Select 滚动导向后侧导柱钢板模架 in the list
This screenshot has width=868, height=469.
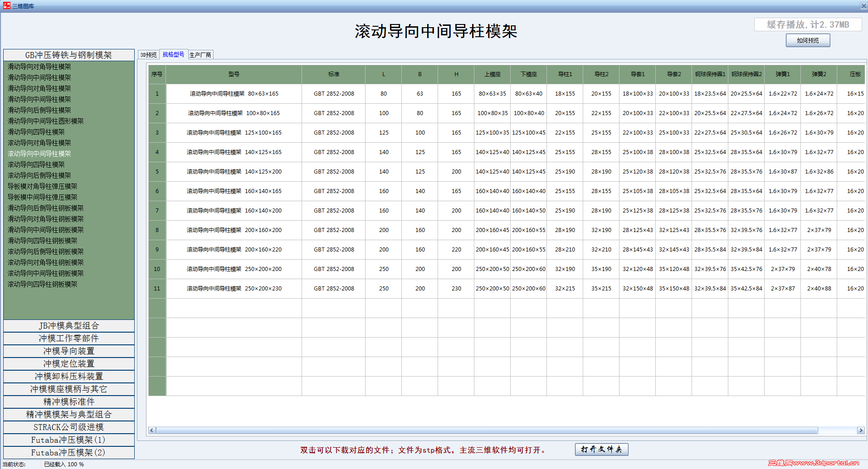46,251
